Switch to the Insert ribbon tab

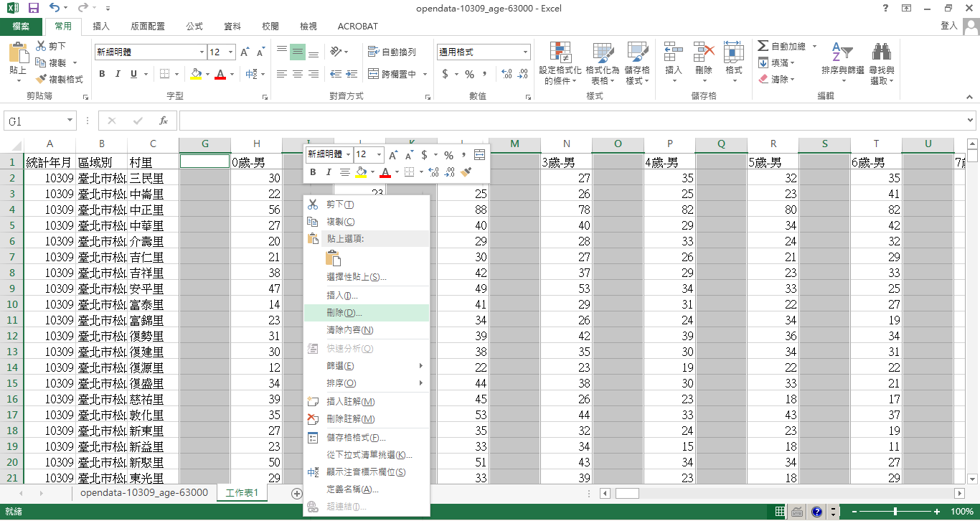(101, 27)
